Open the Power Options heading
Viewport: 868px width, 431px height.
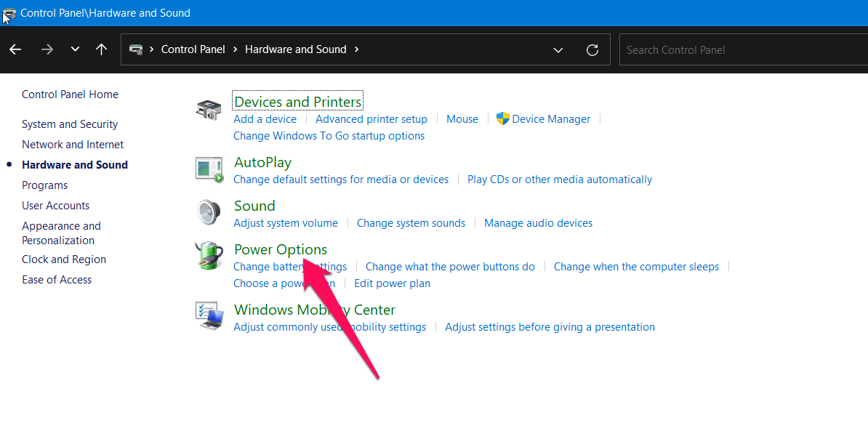coord(280,249)
